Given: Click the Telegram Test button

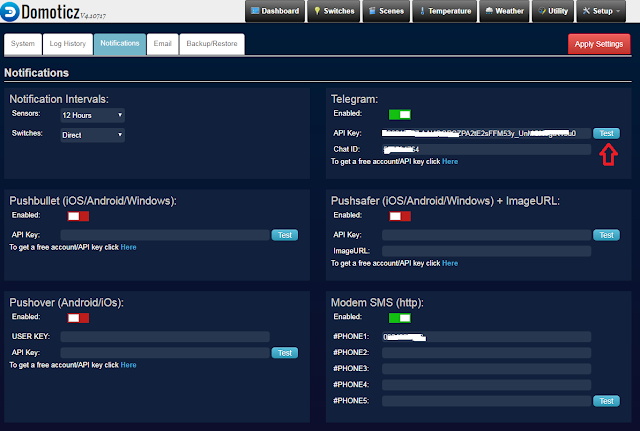Looking at the screenshot, I should (x=606, y=133).
